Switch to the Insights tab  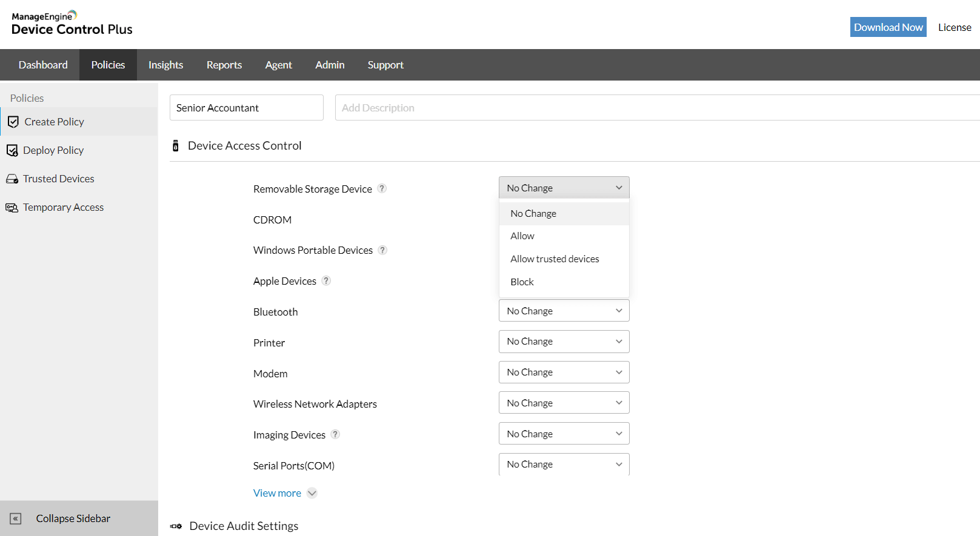(165, 65)
